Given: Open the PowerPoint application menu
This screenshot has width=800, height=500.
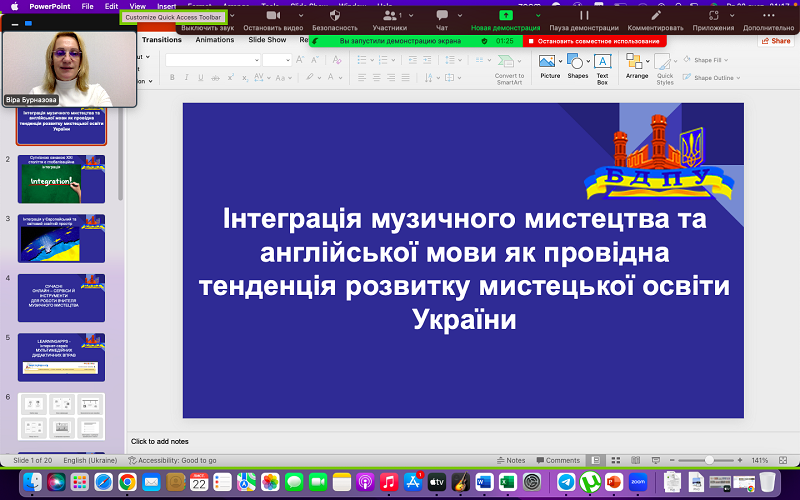Looking at the screenshot, I should pos(50,6).
